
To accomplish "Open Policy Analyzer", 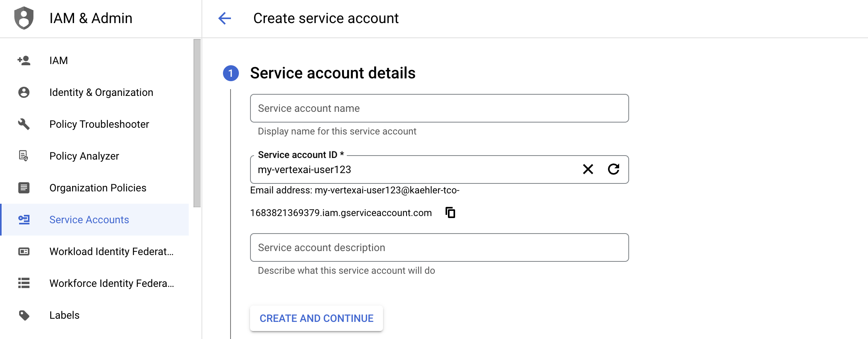I will tap(95, 156).
